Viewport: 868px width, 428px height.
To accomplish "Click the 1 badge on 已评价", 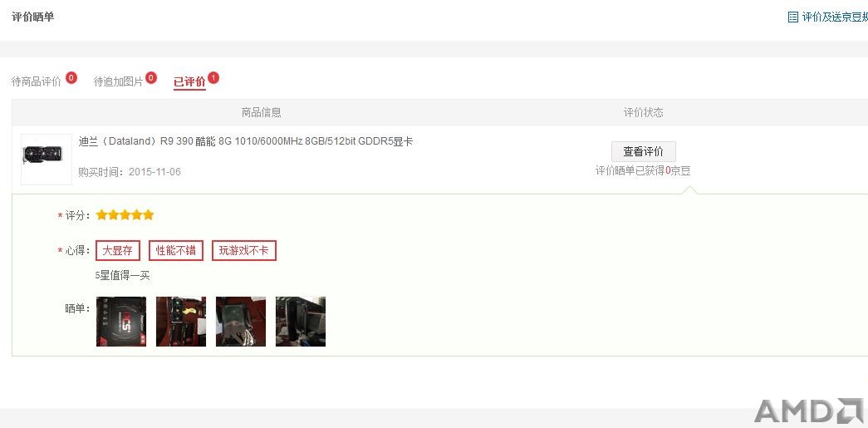I will 213,77.
